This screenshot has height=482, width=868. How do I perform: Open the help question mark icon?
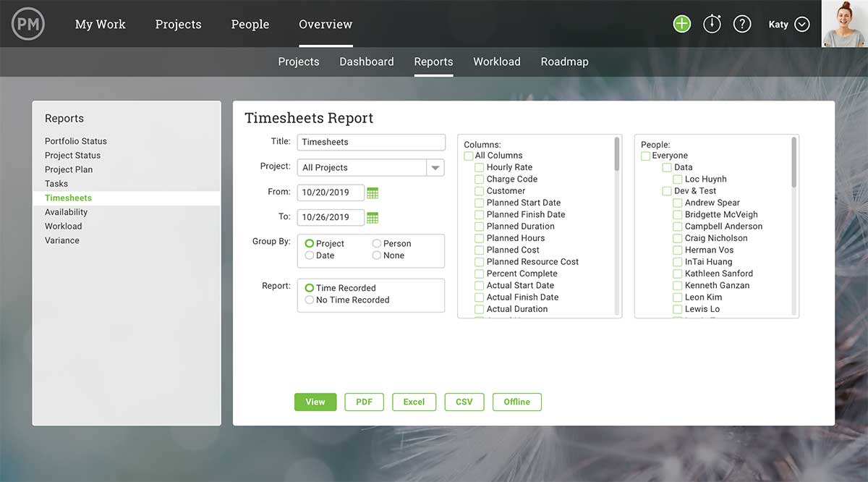[x=742, y=24]
